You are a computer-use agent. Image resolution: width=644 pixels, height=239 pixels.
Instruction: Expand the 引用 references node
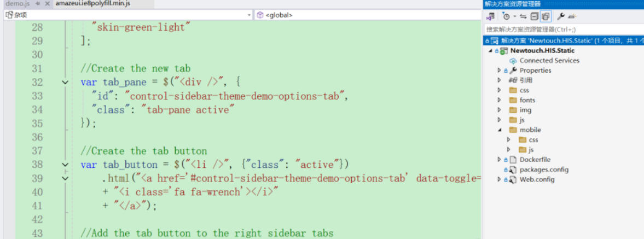pyautogui.click(x=500, y=80)
